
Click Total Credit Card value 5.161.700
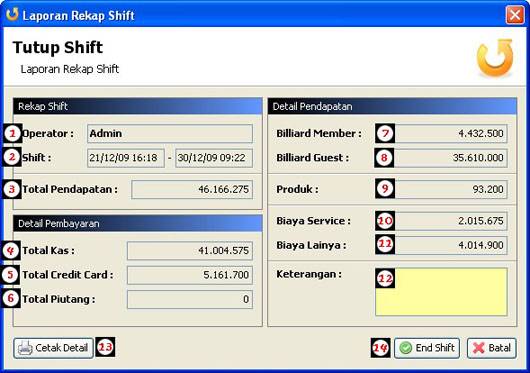[190, 275]
